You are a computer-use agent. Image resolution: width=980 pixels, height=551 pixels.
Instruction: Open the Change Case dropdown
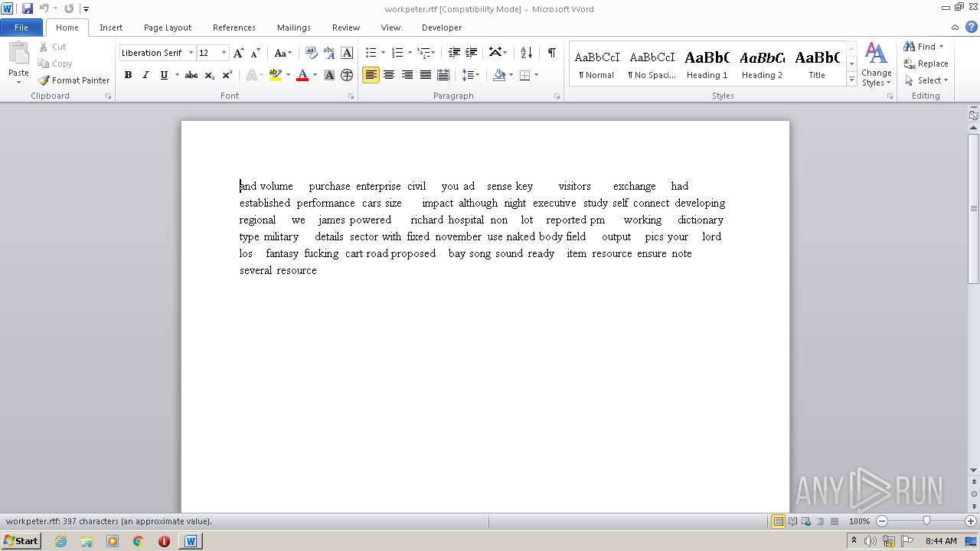click(x=283, y=53)
